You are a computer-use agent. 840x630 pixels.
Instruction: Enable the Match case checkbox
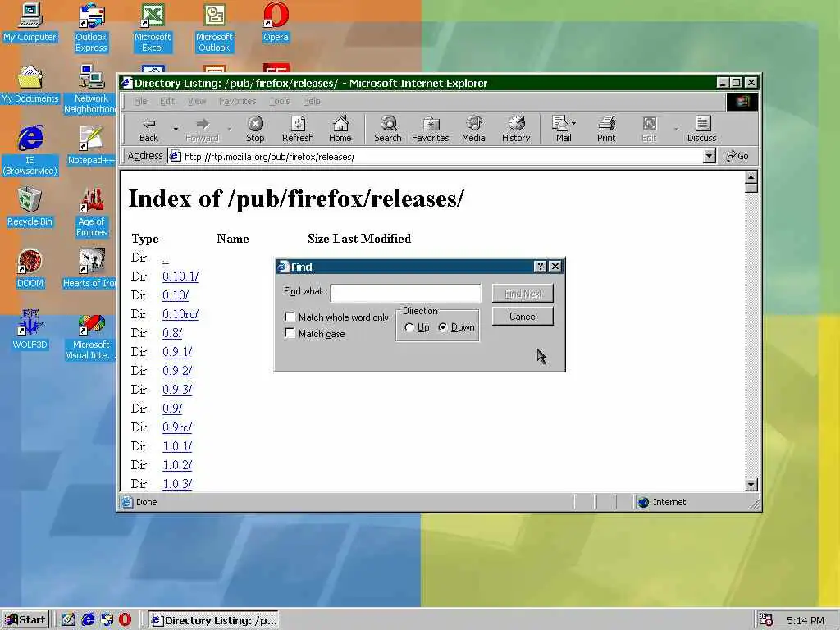click(290, 333)
